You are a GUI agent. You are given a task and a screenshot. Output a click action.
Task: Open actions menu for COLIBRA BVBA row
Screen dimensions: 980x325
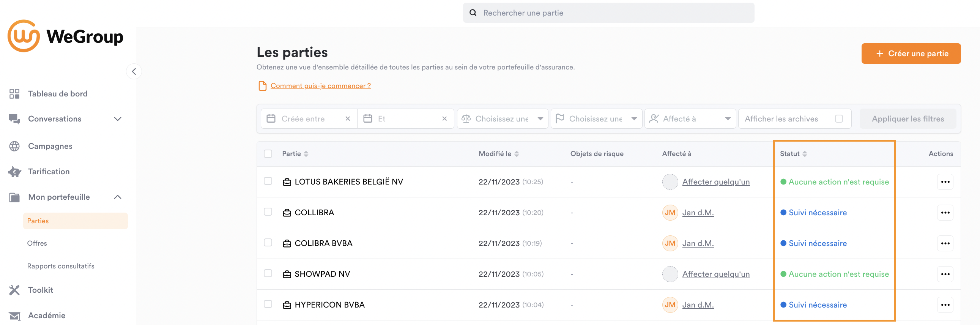tap(945, 243)
